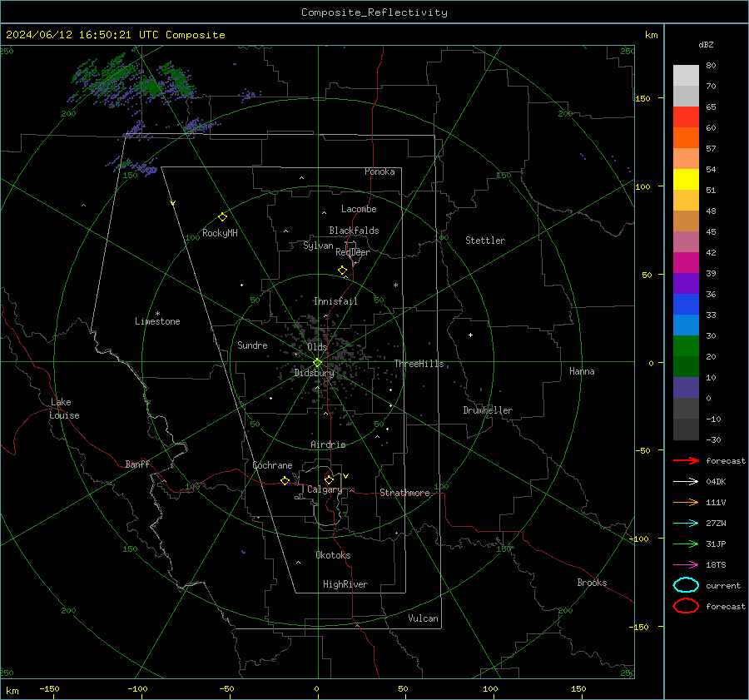Click the yellow diamond marker below RedDeer
This screenshot has width=749, height=700.
343,271
